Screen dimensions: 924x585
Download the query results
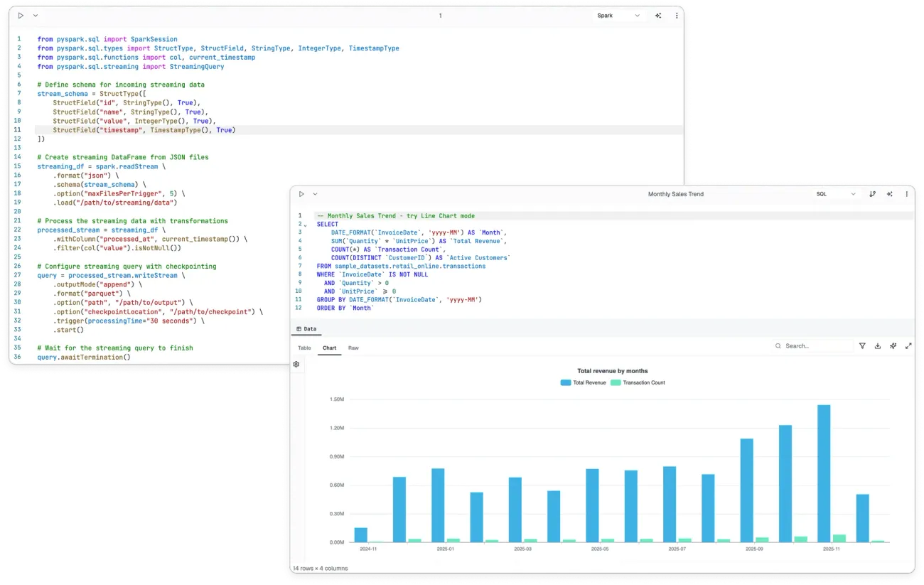tap(878, 346)
